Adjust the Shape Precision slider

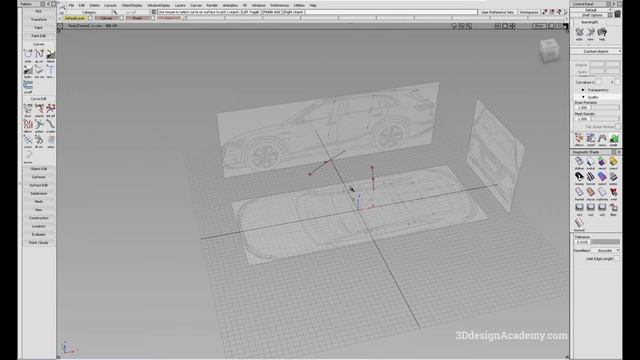pos(605,107)
